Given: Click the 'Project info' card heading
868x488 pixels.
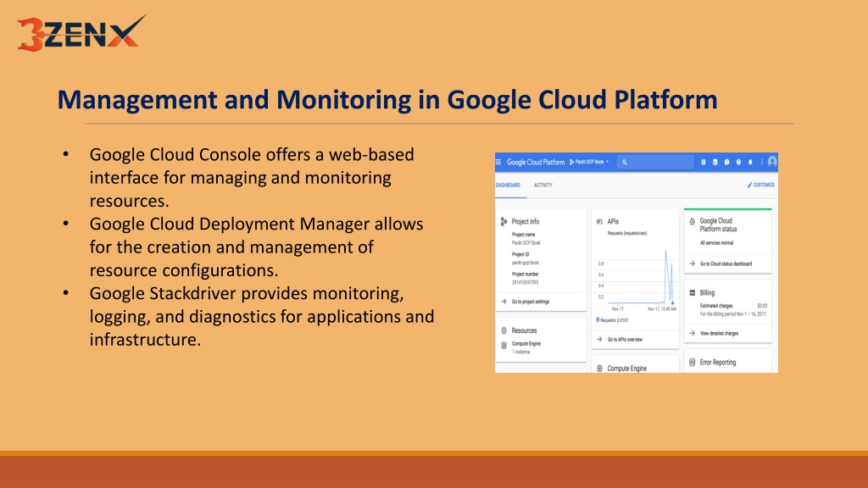Looking at the screenshot, I should tap(525, 221).
